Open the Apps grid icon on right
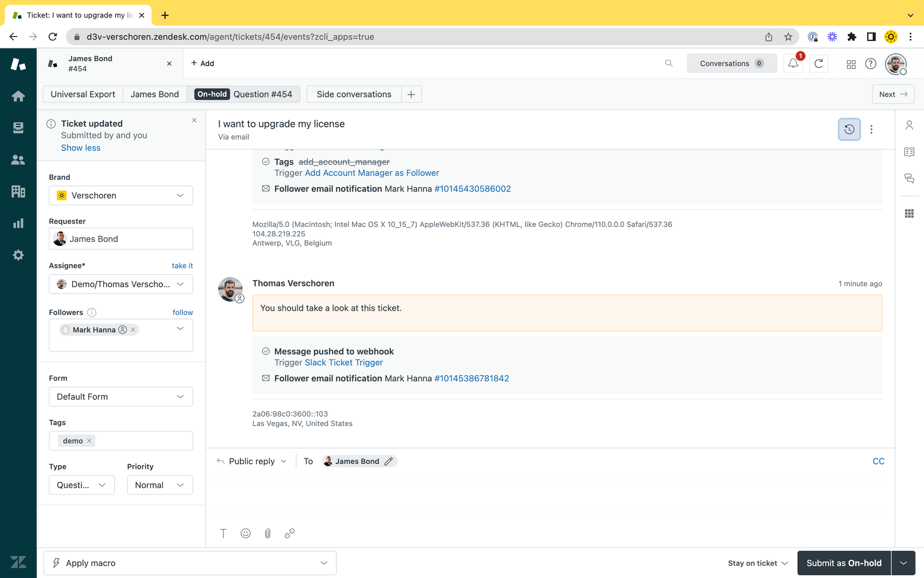924x578 pixels. [909, 214]
